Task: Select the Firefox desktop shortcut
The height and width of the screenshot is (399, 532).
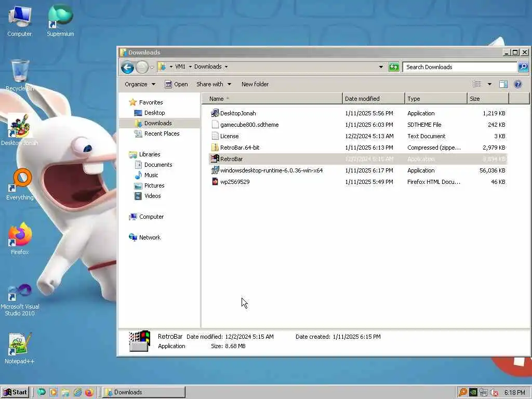Action: [x=20, y=239]
